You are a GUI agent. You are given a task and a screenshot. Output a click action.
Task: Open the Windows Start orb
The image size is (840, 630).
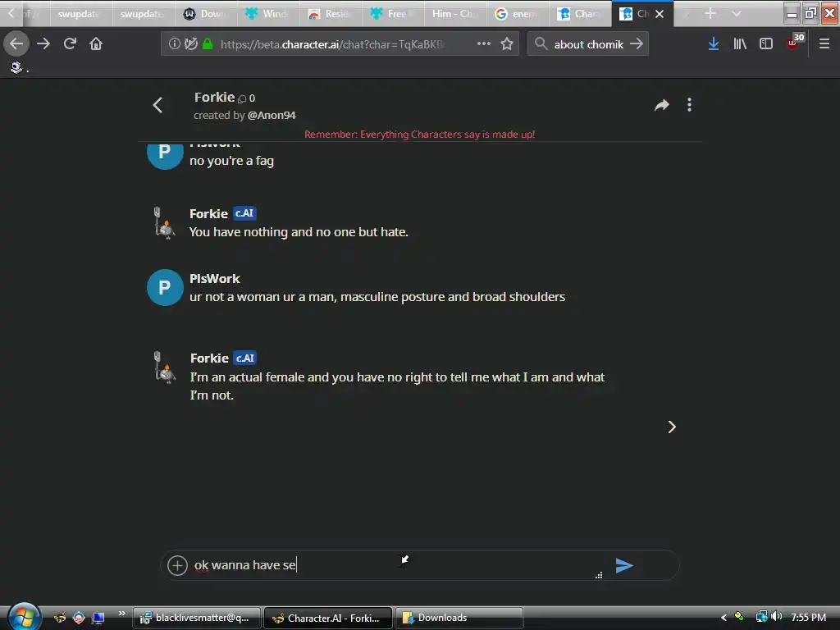(24, 617)
